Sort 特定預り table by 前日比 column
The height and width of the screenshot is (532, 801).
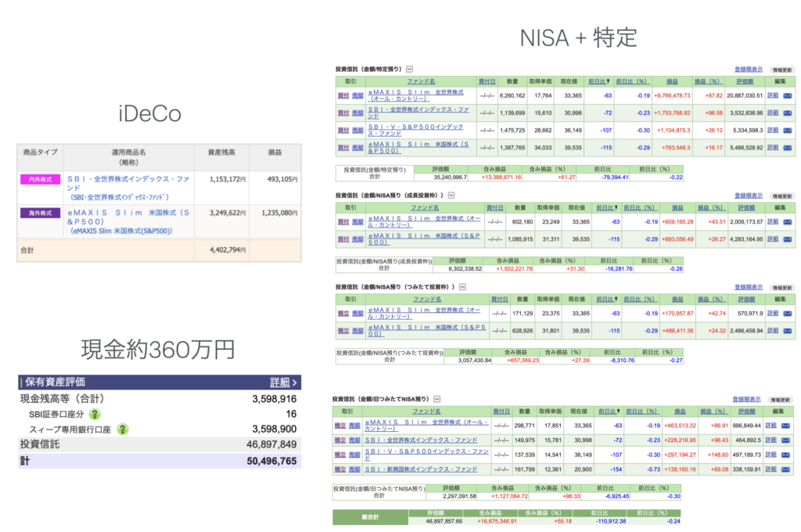click(601, 81)
